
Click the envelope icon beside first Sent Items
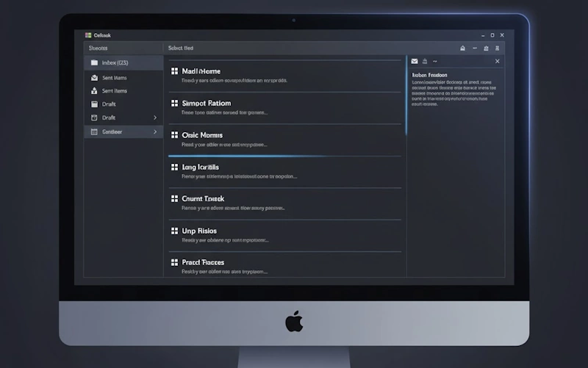point(94,77)
